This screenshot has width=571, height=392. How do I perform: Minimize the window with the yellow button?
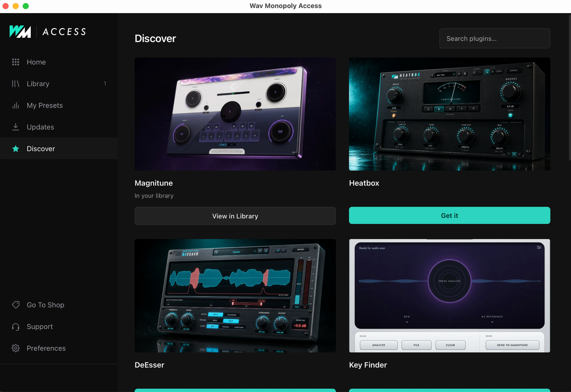pyautogui.click(x=16, y=6)
